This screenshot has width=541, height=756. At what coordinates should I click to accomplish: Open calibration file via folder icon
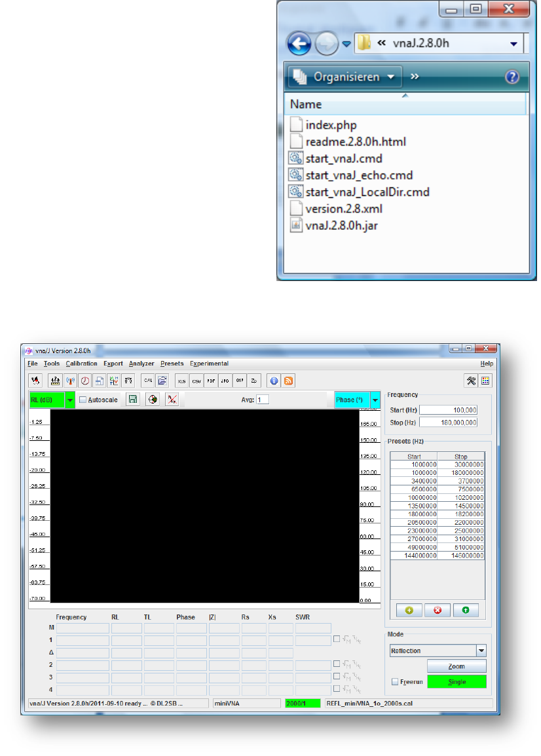[162, 381]
